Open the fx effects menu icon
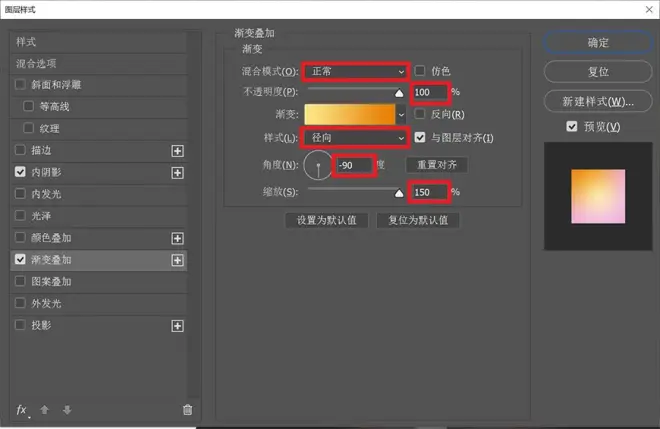 tap(21, 410)
